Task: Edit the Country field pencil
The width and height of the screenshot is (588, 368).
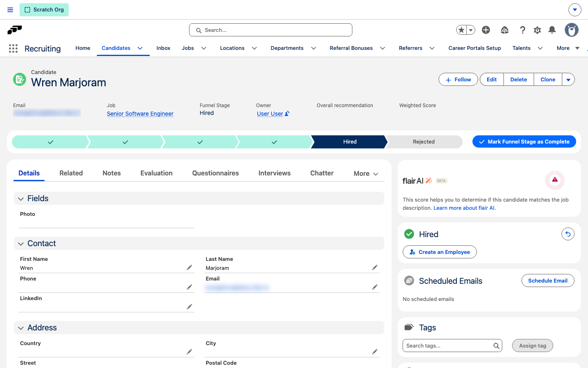Action: (x=189, y=352)
